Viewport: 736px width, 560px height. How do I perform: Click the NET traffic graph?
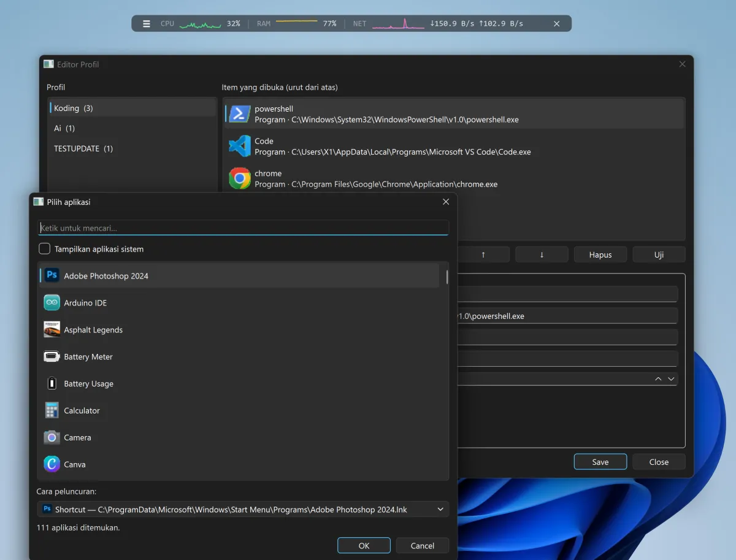click(x=398, y=24)
